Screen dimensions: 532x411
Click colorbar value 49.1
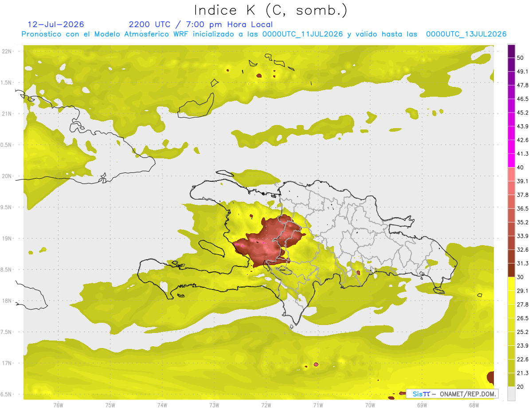click(523, 71)
